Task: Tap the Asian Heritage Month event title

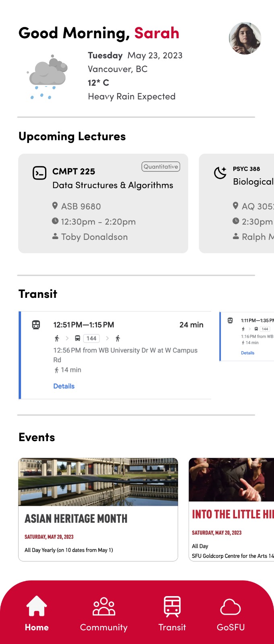Action: click(x=76, y=519)
